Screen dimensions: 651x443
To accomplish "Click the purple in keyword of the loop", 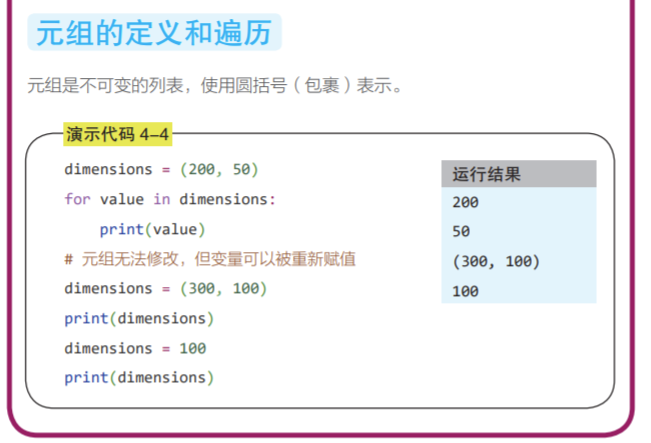I will click(161, 199).
